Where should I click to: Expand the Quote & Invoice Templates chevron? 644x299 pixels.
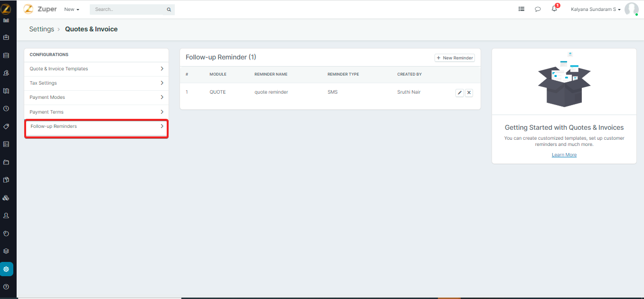[x=162, y=69]
